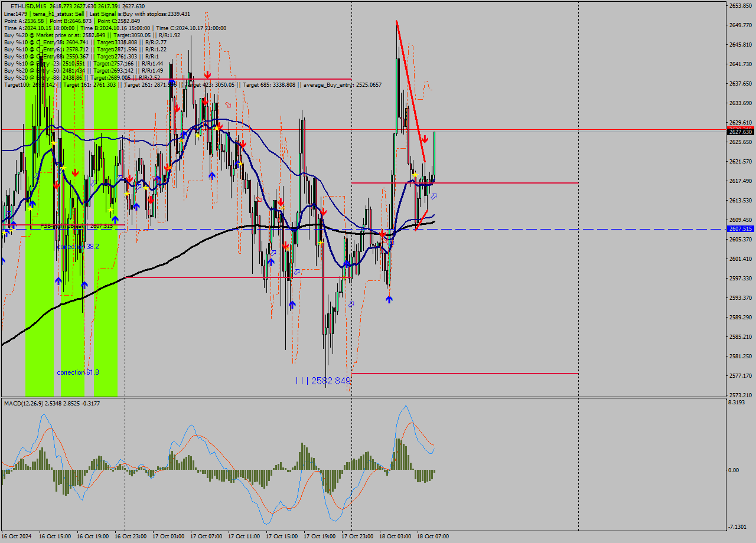Click the Entry -88: 2438.86 buy line

[x=82, y=77]
